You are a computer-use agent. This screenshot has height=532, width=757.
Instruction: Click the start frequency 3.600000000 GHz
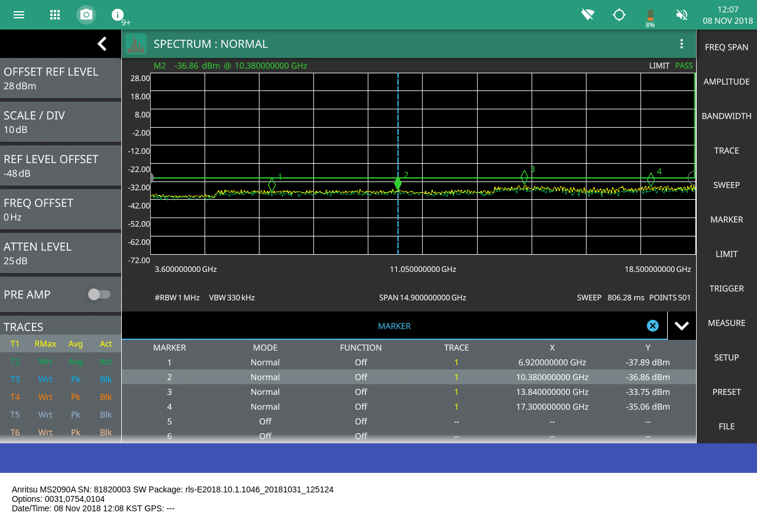pos(186,269)
